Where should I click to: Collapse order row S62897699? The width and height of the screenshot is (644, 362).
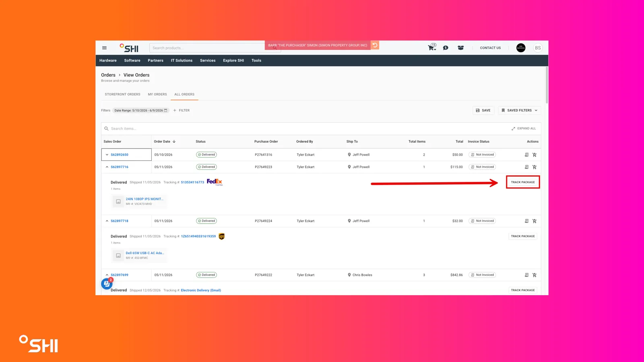click(107, 275)
